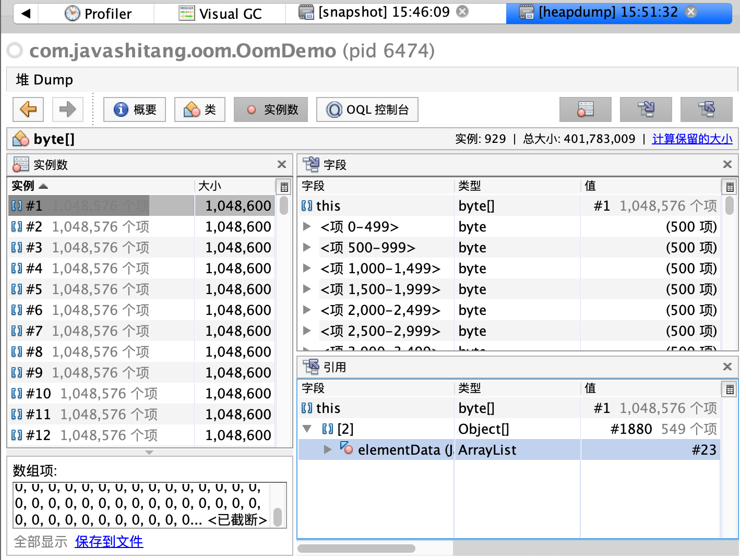The width and height of the screenshot is (740, 560).
Task: Click the array icon of instance #9
Action: click(x=17, y=372)
